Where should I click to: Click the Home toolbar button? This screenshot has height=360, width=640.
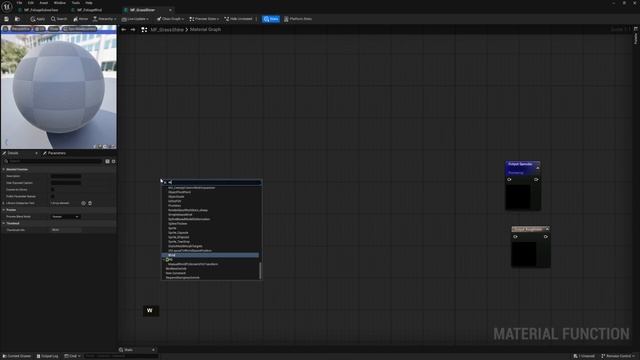pos(80,19)
